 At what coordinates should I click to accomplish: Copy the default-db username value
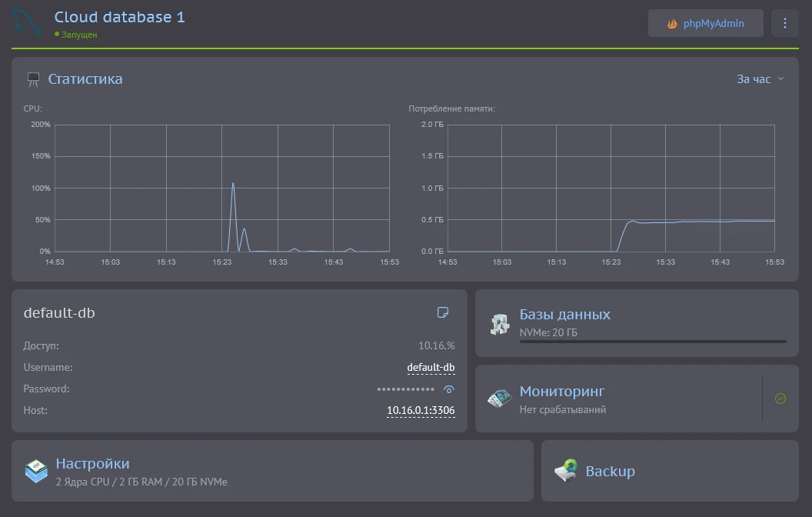(x=431, y=368)
